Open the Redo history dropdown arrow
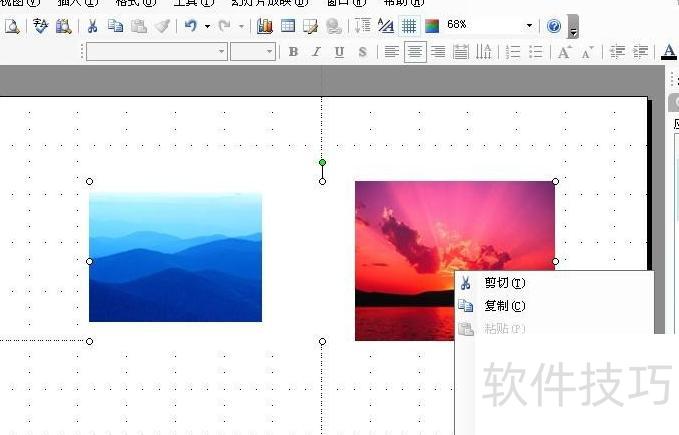The image size is (679, 435). coord(241,27)
